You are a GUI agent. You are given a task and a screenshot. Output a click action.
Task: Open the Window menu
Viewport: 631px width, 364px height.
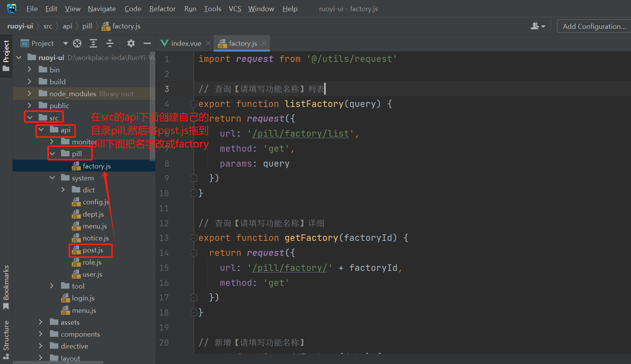(261, 8)
